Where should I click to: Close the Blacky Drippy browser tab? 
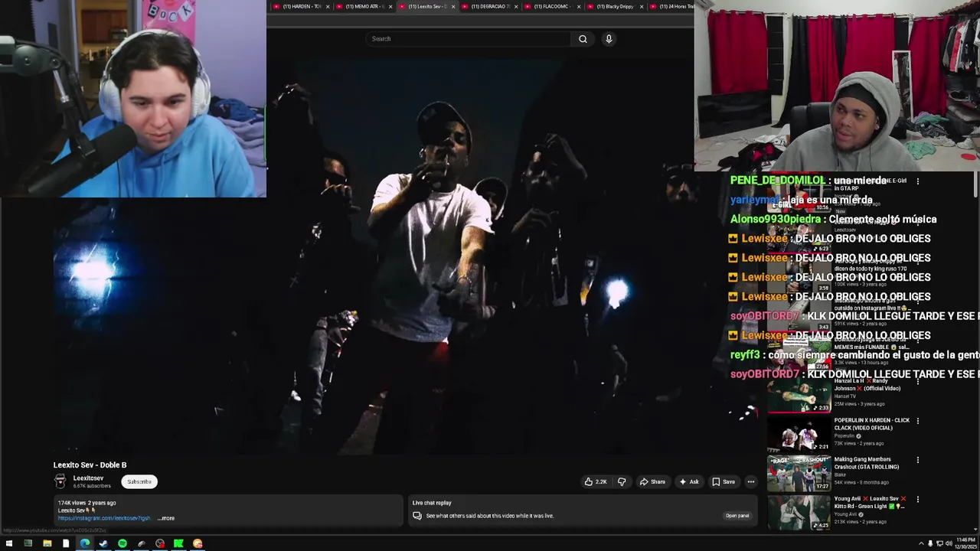point(642,7)
